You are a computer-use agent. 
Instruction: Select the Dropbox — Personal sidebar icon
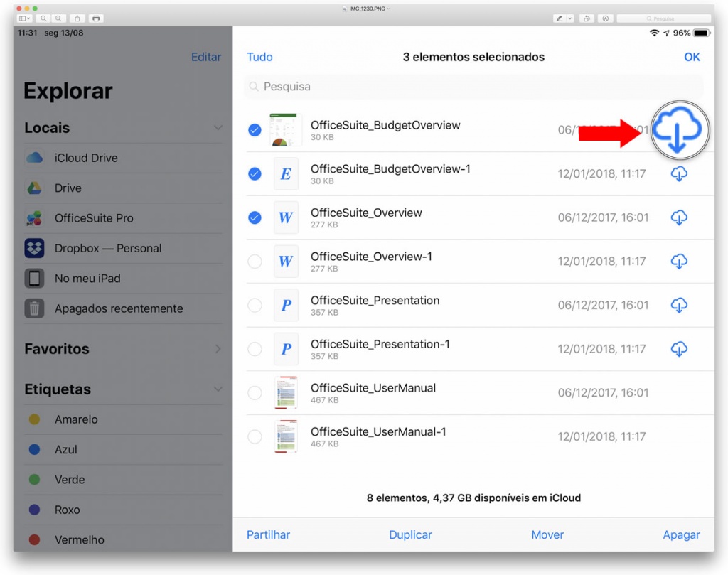36,248
